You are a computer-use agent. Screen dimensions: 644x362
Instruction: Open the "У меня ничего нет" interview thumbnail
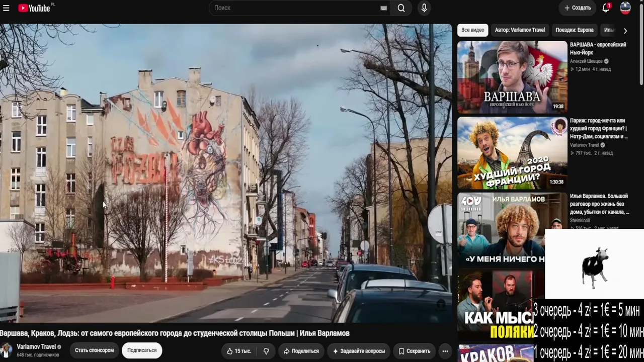click(x=501, y=229)
